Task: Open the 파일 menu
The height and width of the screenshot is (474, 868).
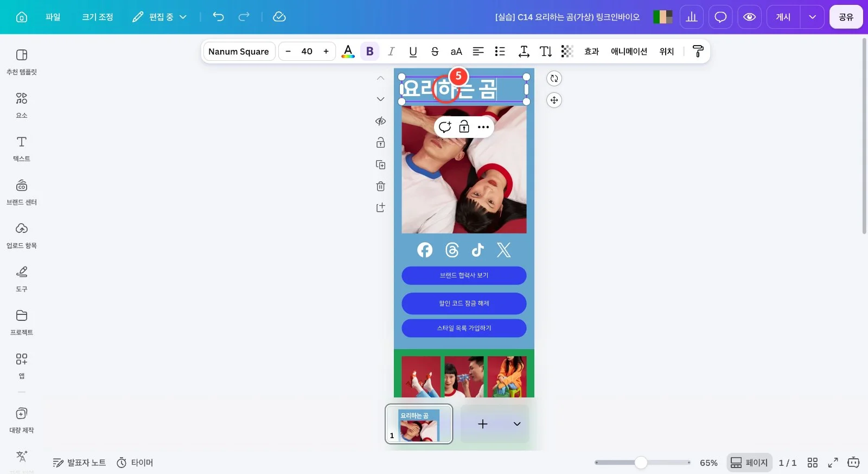Action: click(53, 17)
